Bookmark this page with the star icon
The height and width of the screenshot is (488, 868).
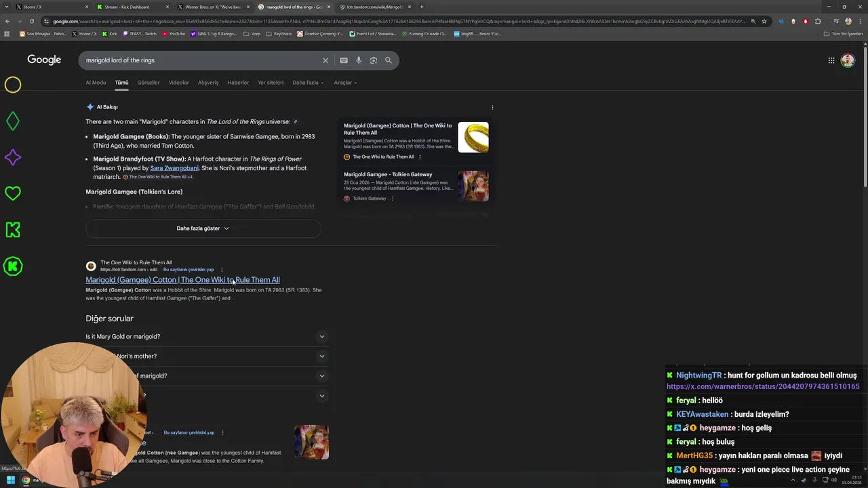pos(764,21)
